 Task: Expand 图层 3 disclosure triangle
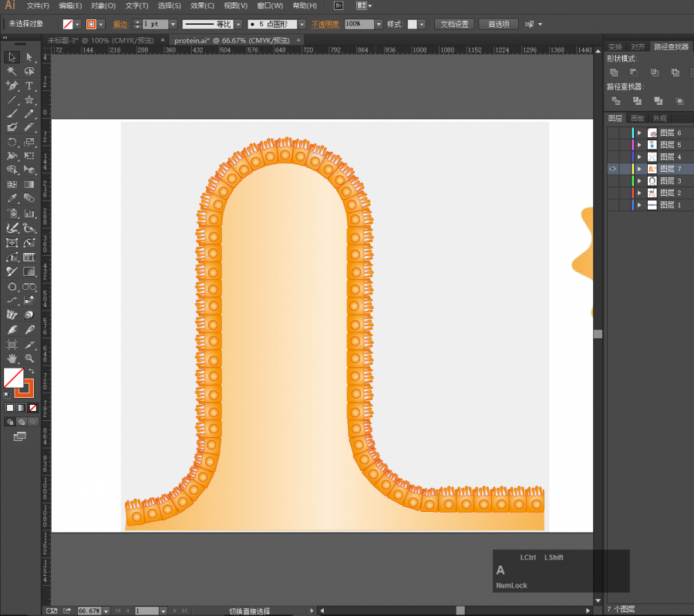tap(639, 181)
